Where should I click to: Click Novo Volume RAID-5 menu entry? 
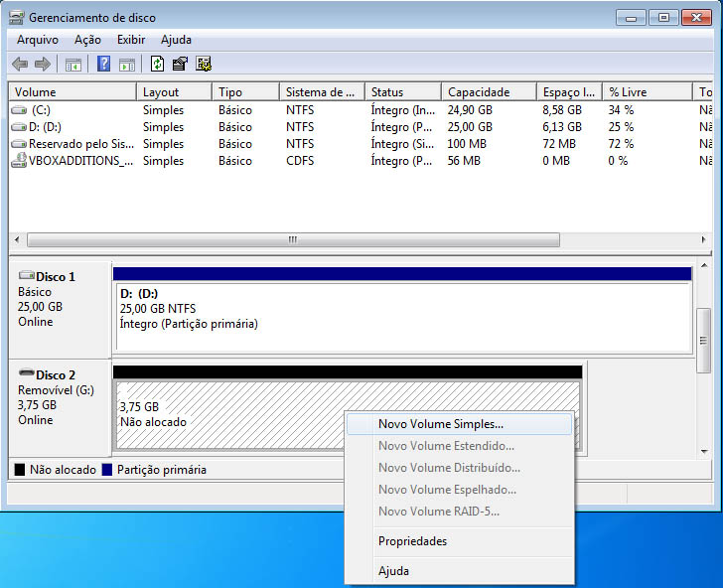(459, 512)
